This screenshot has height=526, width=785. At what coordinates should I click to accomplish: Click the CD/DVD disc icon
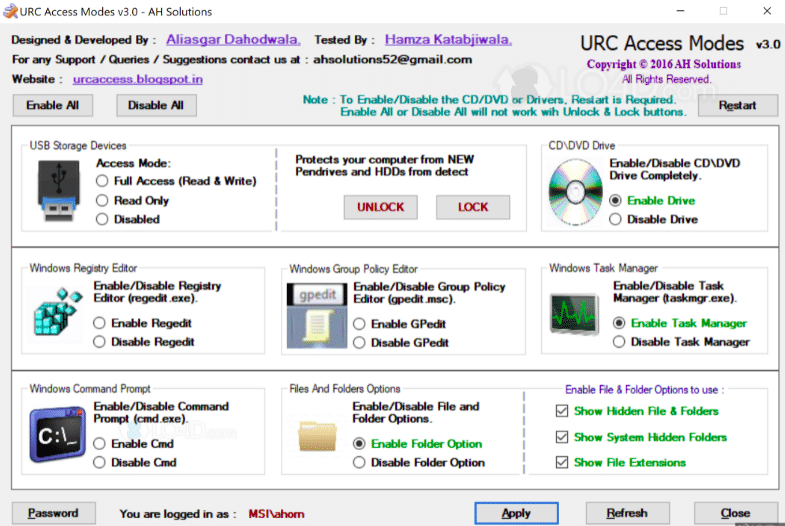[575, 192]
